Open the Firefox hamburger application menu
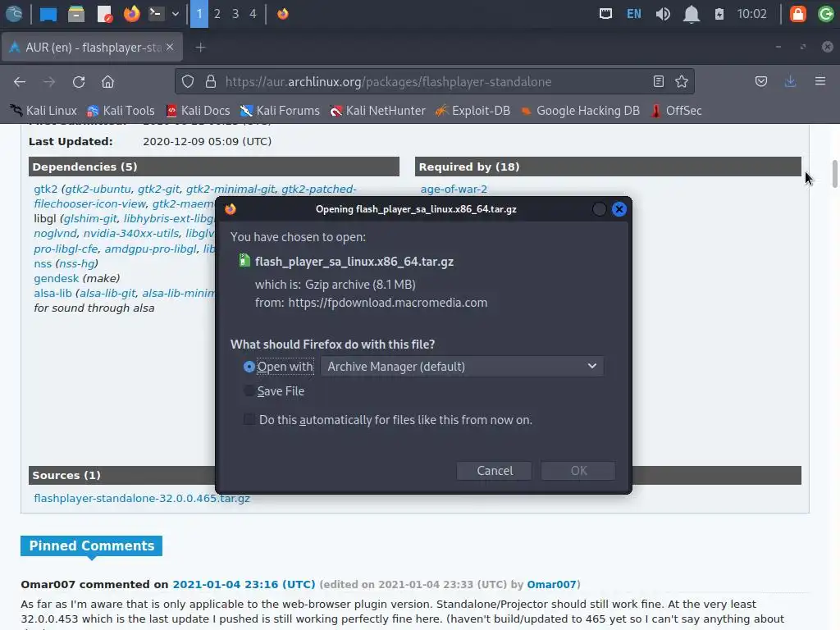Image resolution: width=840 pixels, height=630 pixels. [819, 81]
